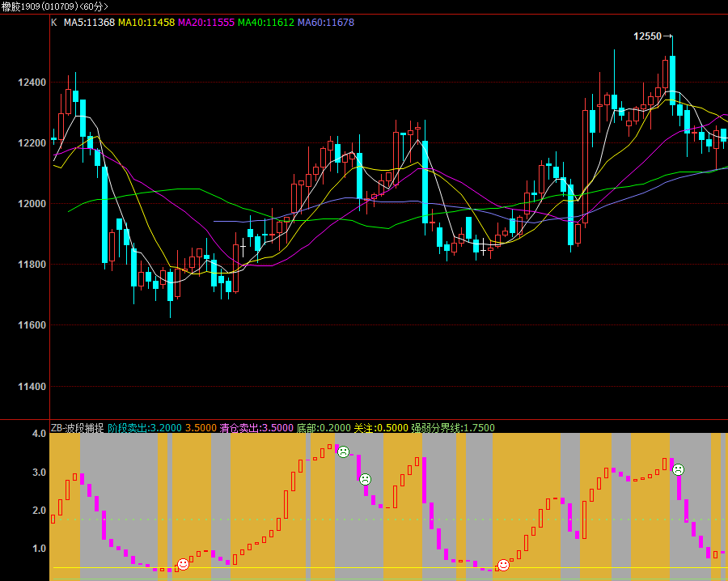Select the MA40:11612 label
728x581 pixels.
point(266,23)
